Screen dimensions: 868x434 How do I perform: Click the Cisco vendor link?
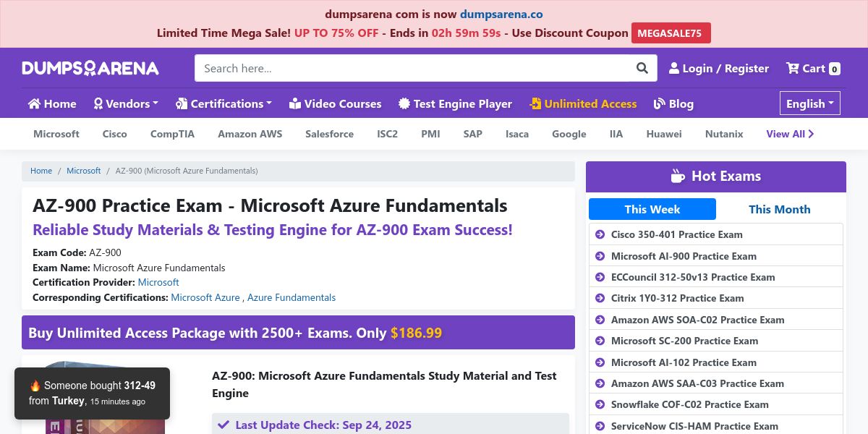[114, 134]
